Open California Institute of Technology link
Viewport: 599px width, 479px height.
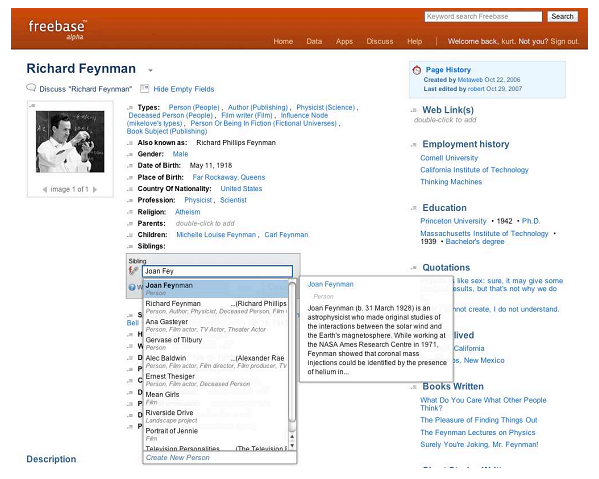click(x=474, y=170)
